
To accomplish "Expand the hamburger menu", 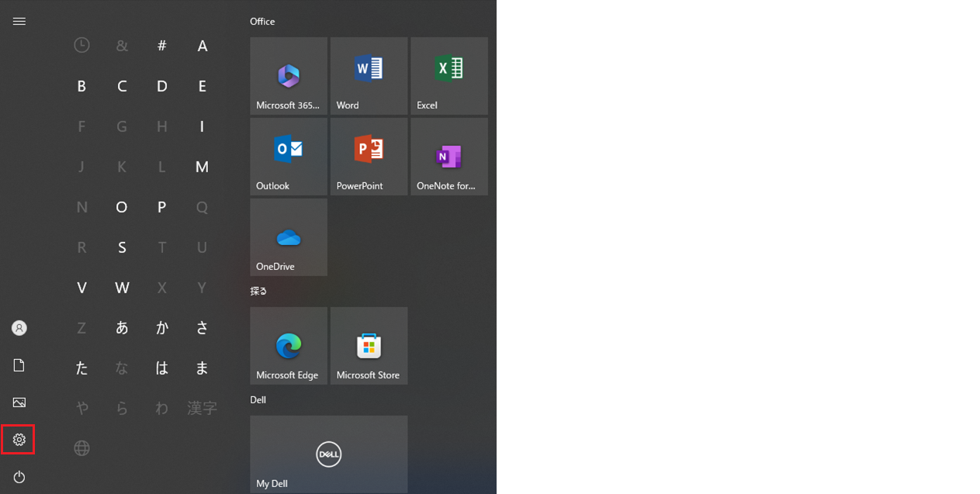I will (x=19, y=21).
